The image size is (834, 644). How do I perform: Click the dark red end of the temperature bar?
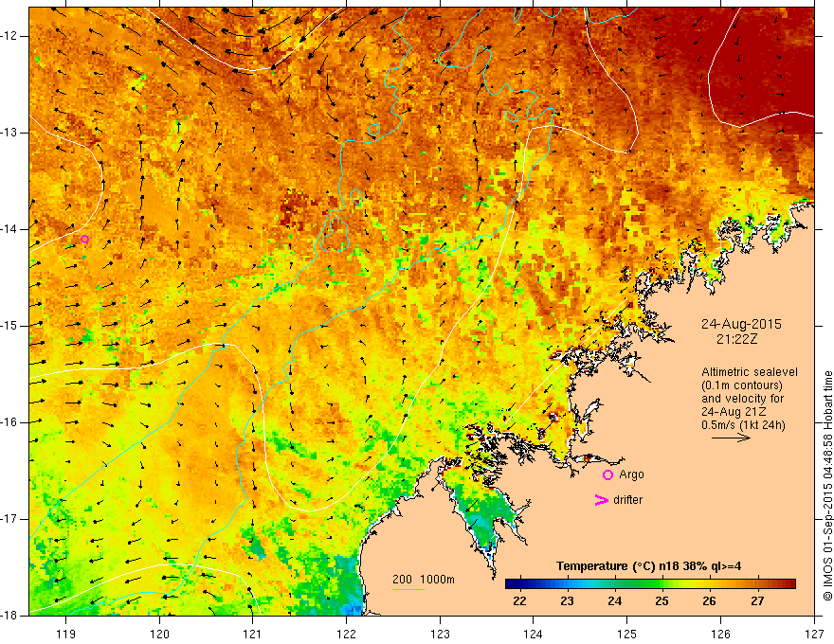789,584
